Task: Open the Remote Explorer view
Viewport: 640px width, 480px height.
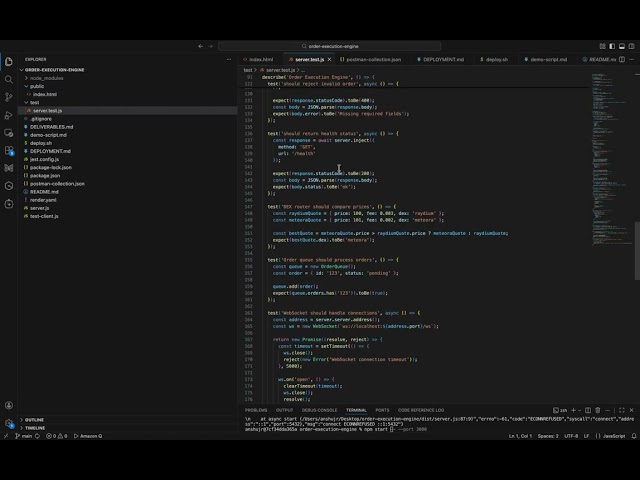Action: [9, 133]
